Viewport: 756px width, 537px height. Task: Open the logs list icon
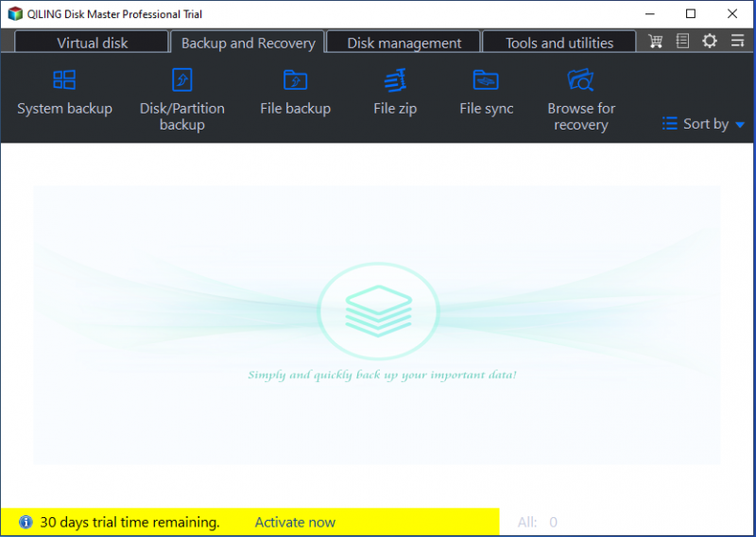(682, 41)
